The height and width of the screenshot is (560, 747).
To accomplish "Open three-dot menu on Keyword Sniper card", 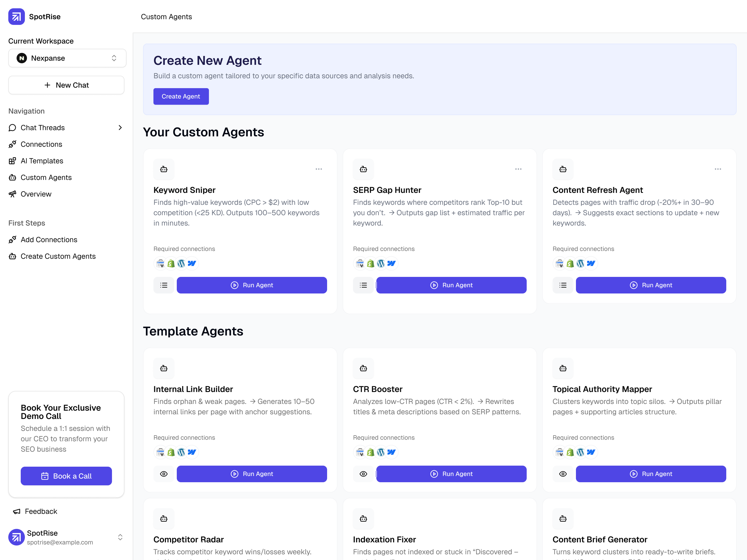I will pyautogui.click(x=319, y=169).
